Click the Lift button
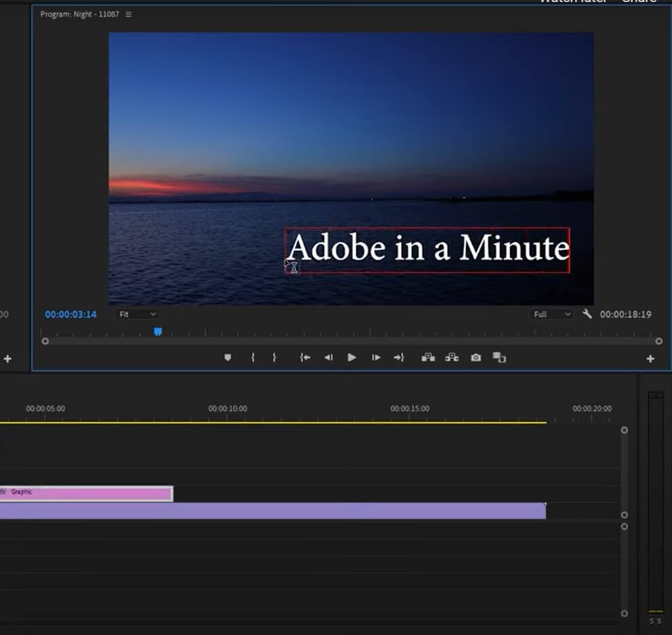 pyautogui.click(x=428, y=358)
